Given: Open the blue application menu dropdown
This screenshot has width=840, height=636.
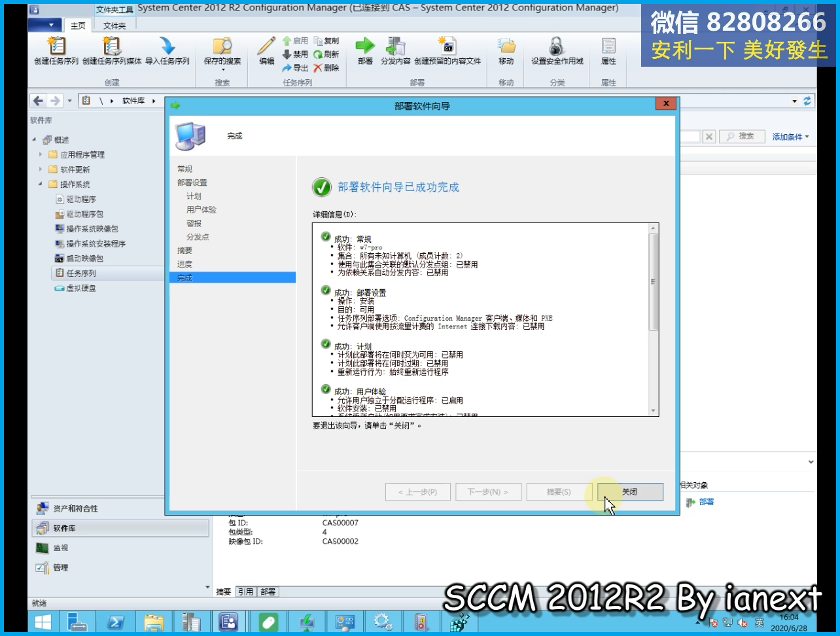Looking at the screenshot, I should (x=44, y=25).
